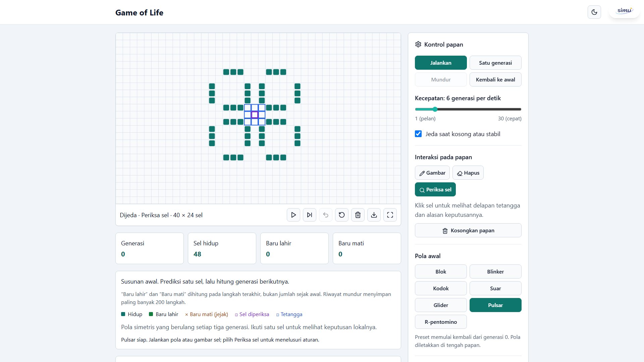Click the Jalankan button

pyautogui.click(x=441, y=63)
